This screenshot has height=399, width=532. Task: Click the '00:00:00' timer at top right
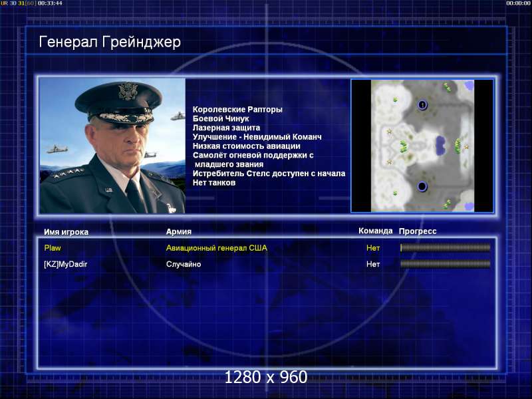pos(518,3)
